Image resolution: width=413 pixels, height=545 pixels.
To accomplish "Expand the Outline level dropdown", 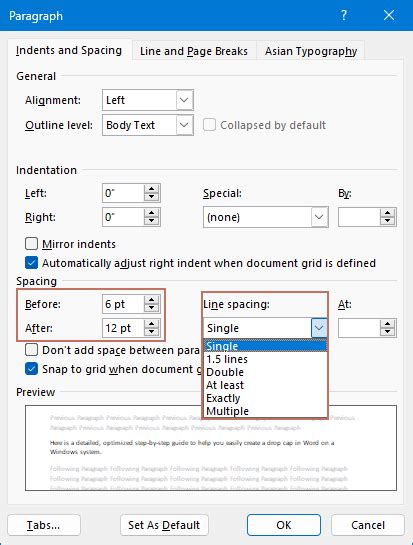I will (x=184, y=125).
